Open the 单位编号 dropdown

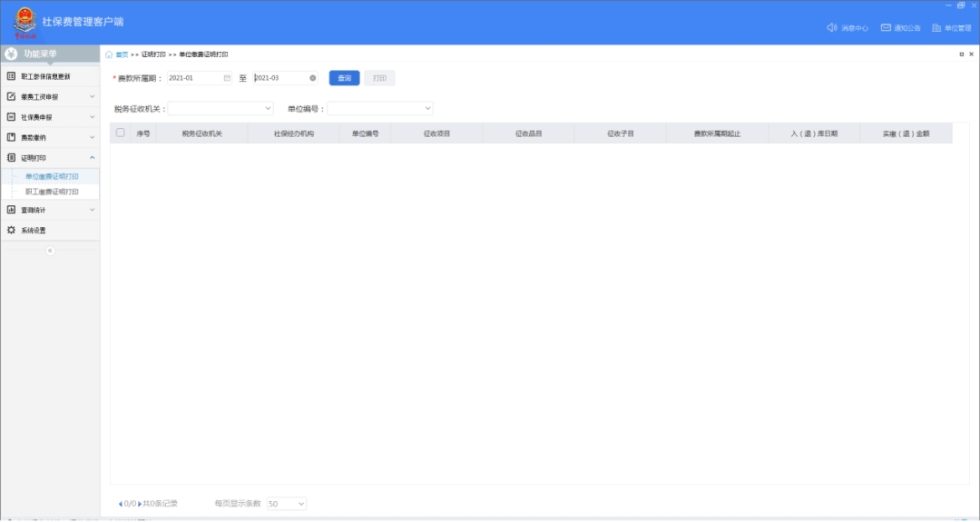click(380, 108)
